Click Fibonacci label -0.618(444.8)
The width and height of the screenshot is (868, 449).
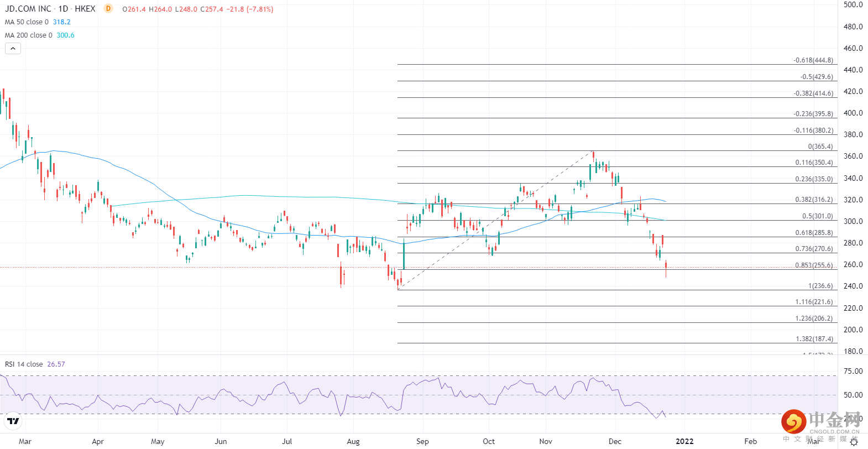813,60
